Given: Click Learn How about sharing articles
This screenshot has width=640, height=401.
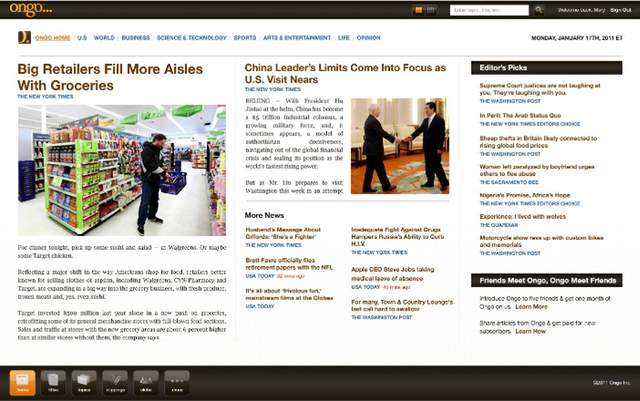Looking at the screenshot, I should [x=531, y=331].
